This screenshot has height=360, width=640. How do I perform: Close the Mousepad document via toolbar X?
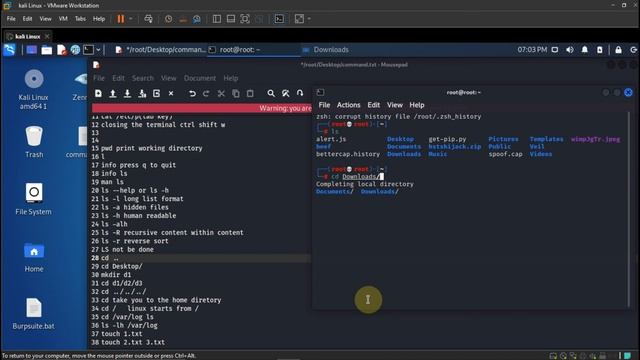(171, 93)
